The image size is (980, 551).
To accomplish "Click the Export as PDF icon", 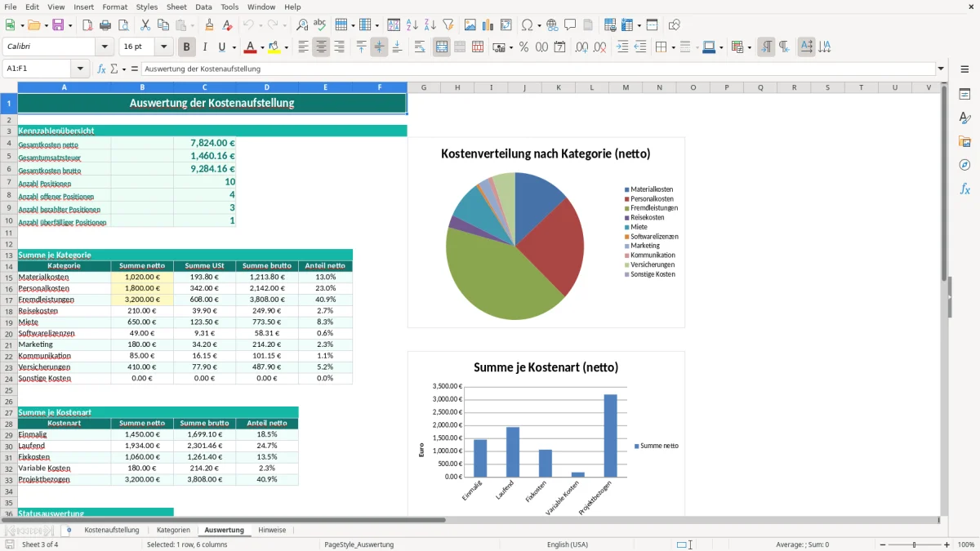I will 87,25.
